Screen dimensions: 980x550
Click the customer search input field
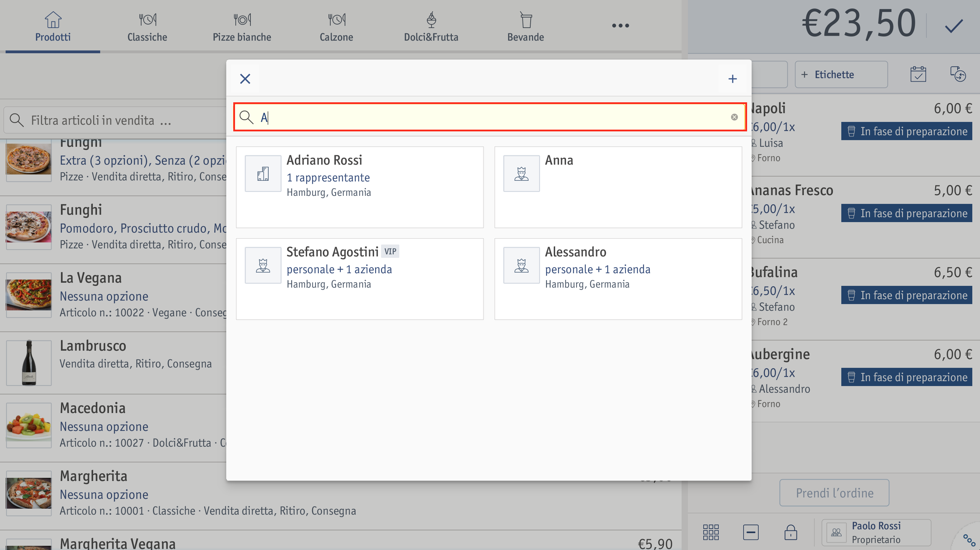click(x=490, y=117)
